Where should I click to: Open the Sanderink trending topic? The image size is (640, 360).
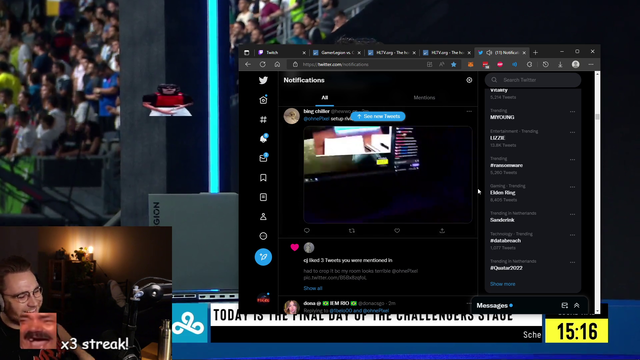pos(502,220)
